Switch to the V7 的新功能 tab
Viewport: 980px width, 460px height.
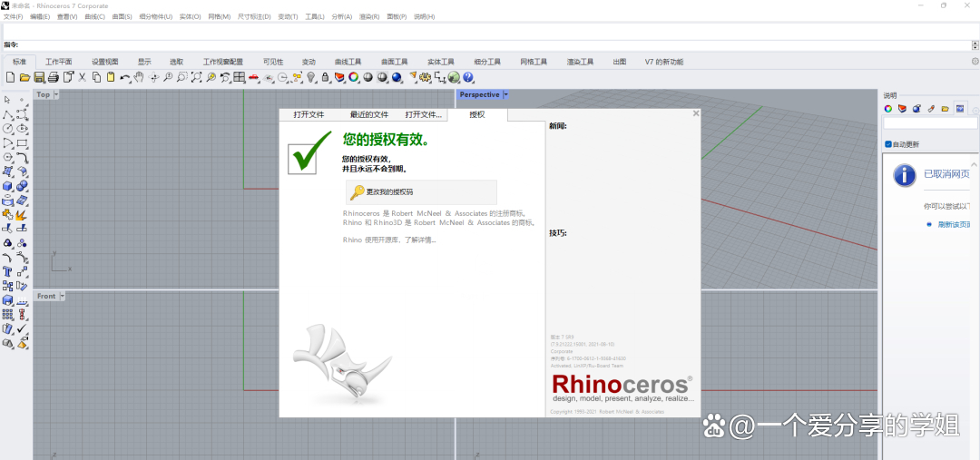663,62
